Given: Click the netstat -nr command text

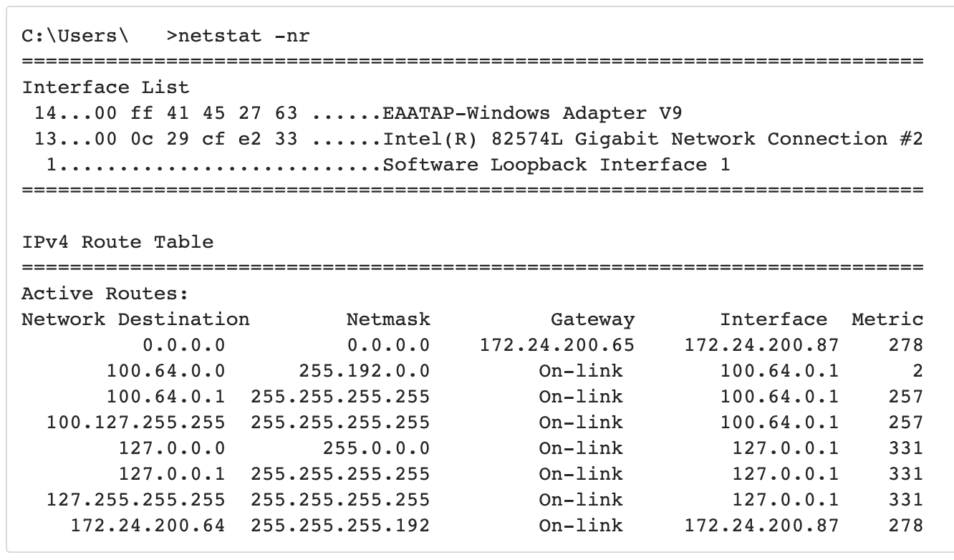Looking at the screenshot, I should (244, 36).
